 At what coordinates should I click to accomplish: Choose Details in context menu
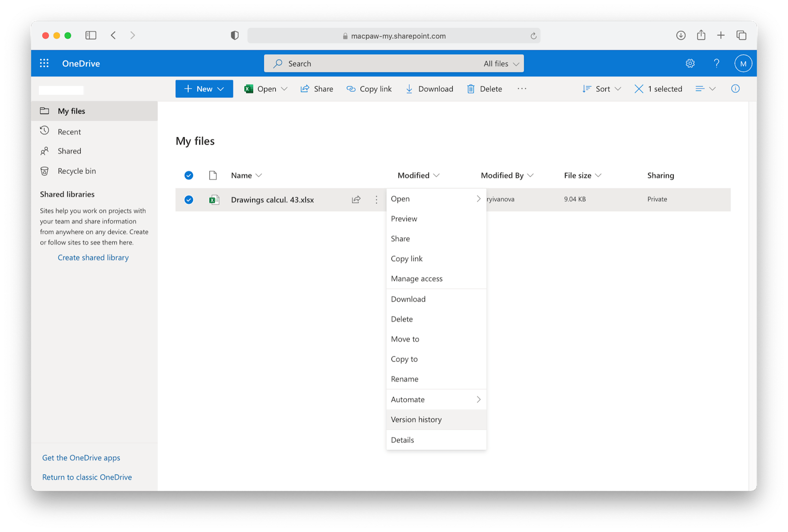(x=436, y=440)
